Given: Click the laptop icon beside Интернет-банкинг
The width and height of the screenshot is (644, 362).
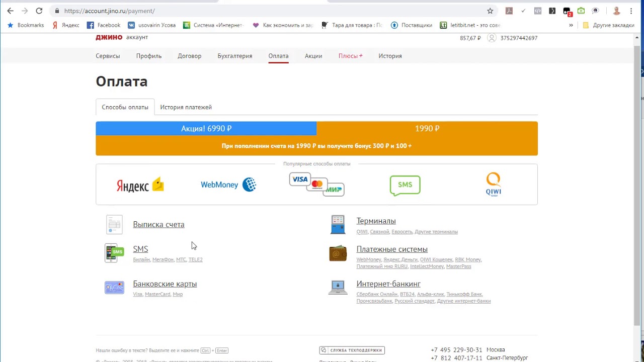Looking at the screenshot, I should tap(338, 287).
